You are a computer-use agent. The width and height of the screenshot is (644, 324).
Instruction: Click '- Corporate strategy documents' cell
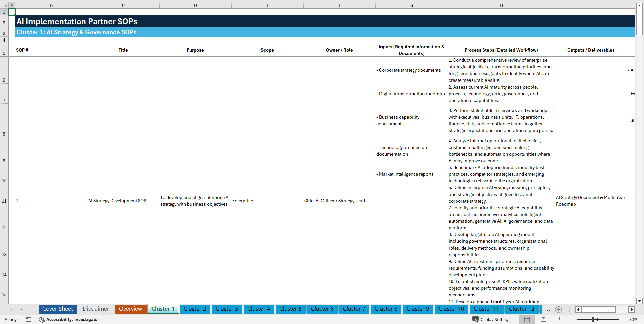(x=408, y=70)
